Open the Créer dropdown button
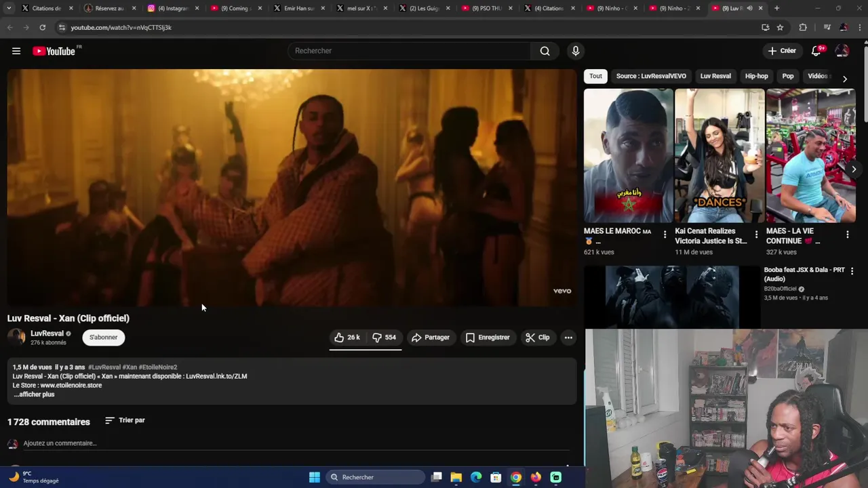Screen dimensions: 868x488 (x=781, y=51)
